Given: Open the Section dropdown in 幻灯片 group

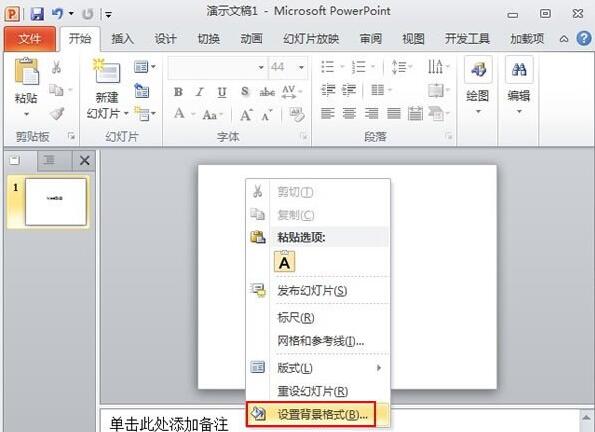Looking at the screenshot, I should click(145, 113).
